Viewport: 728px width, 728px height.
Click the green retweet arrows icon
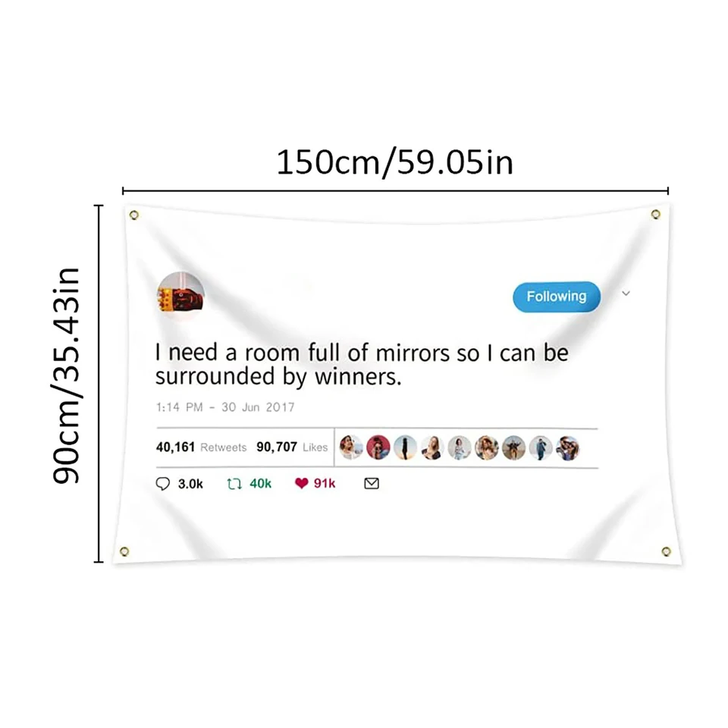(234, 484)
